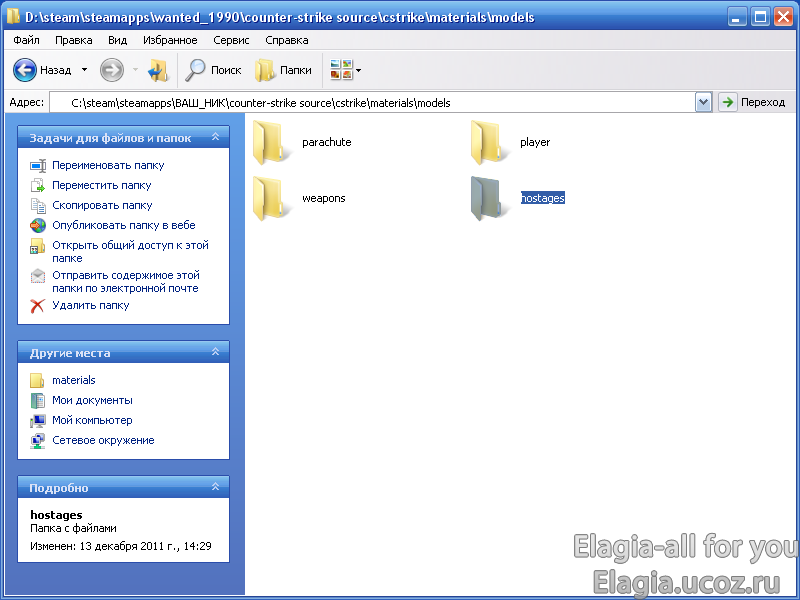The height and width of the screenshot is (600, 800).
Task: Click the Go (Переход) button
Action: (752, 103)
